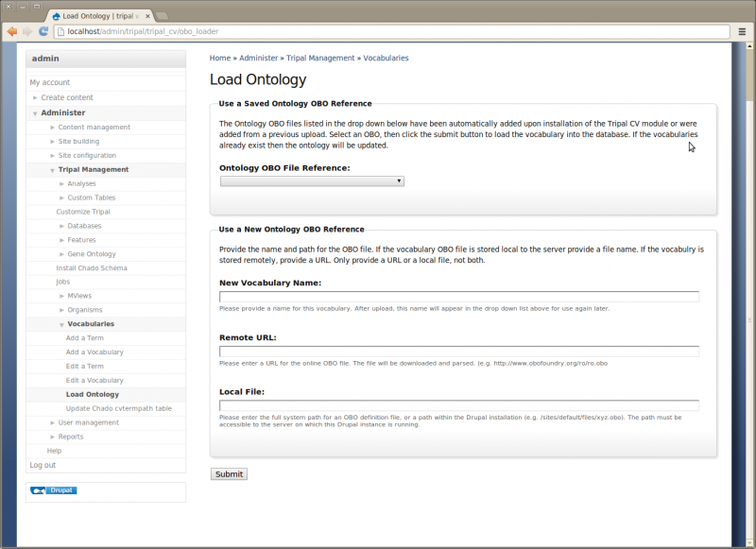The width and height of the screenshot is (756, 549).
Task: Expand Site configuration arrow
Action: (x=52, y=155)
